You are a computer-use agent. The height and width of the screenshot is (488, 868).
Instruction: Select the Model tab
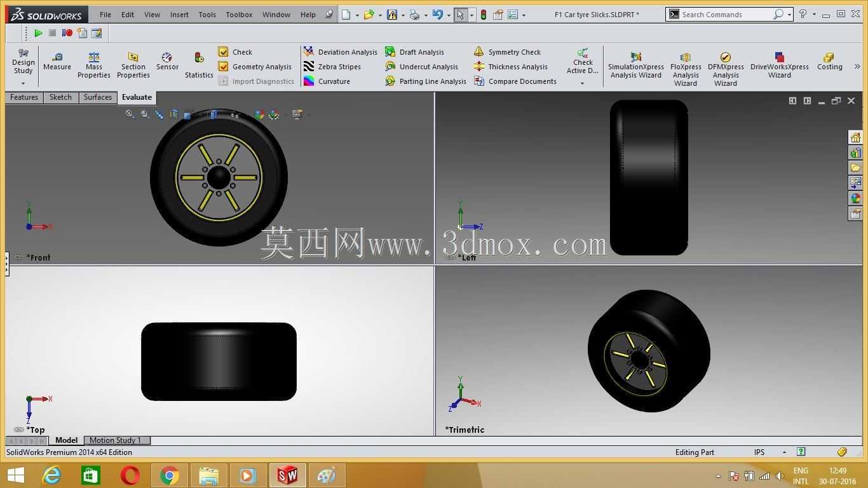pos(66,440)
